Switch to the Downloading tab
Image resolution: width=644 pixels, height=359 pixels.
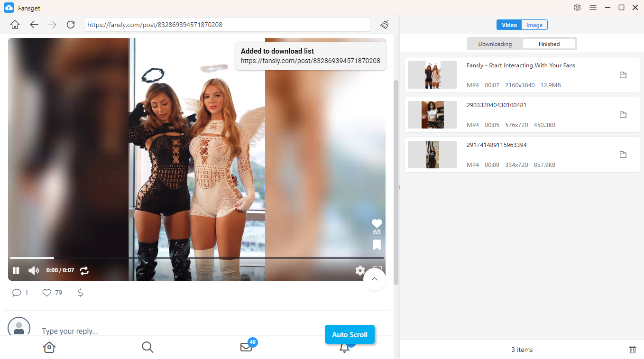[x=495, y=44]
